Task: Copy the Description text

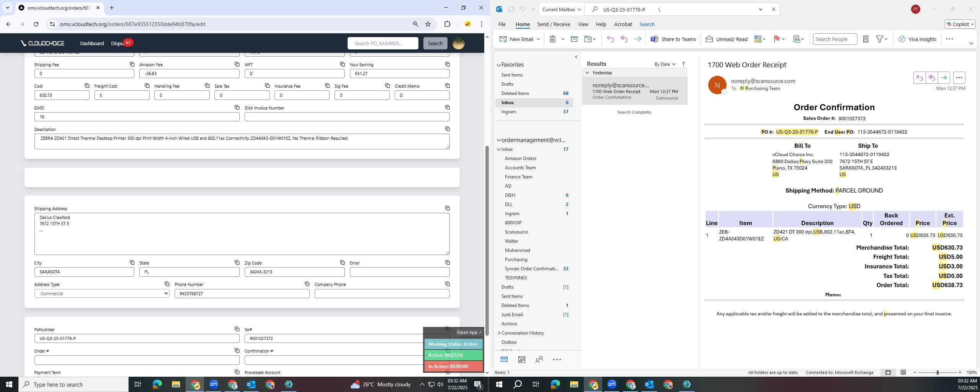Action: [x=447, y=129]
